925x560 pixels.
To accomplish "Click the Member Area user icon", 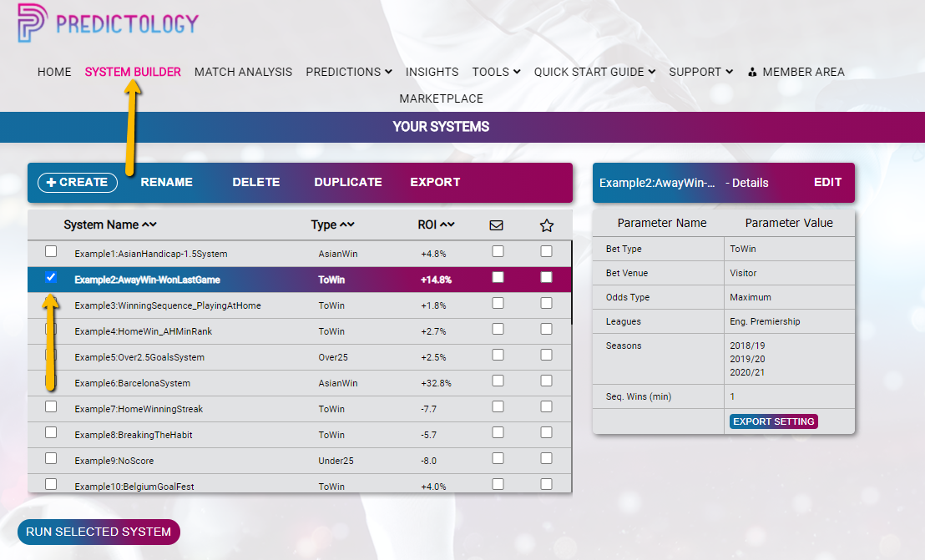I will point(752,72).
